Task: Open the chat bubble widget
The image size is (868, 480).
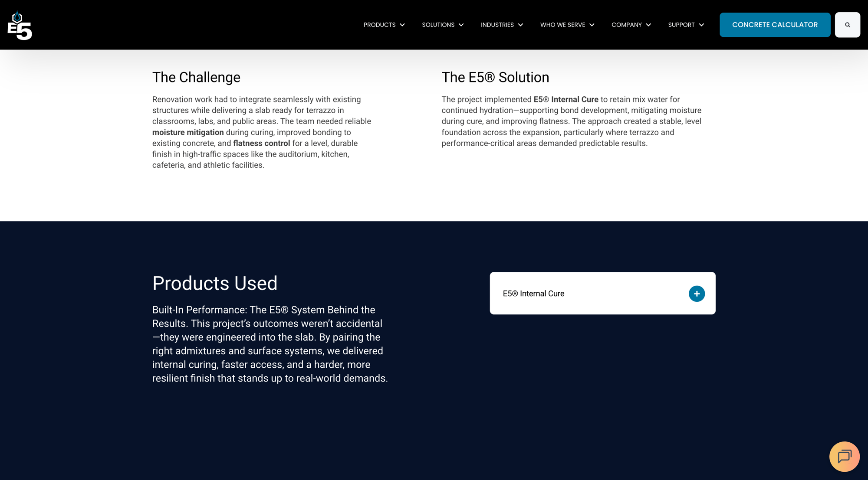Action: point(844,456)
